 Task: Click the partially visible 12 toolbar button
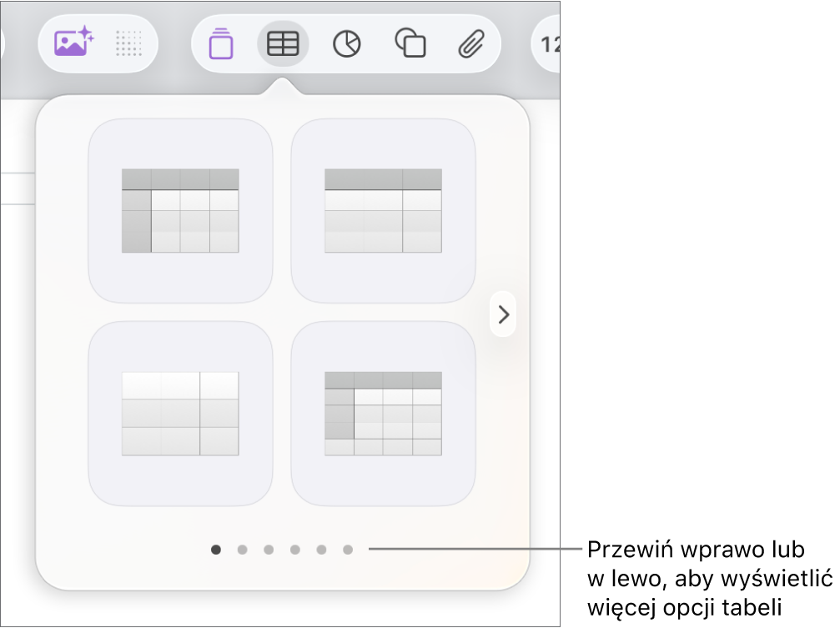click(546, 44)
